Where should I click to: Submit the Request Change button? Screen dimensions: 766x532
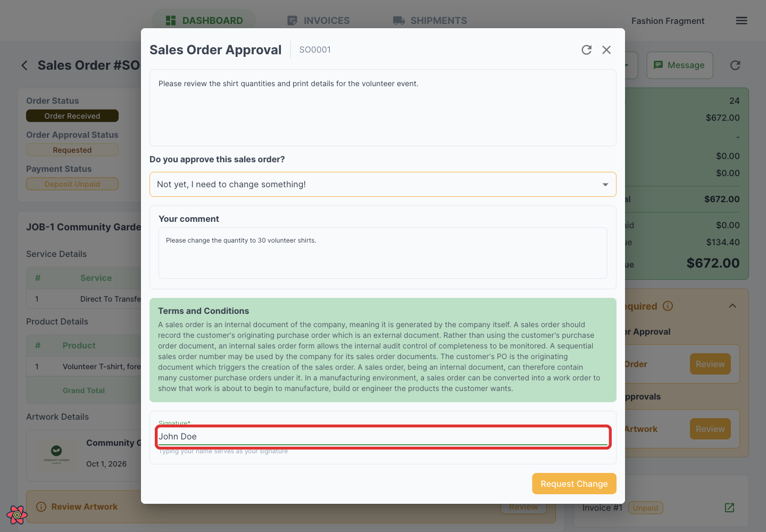point(574,484)
